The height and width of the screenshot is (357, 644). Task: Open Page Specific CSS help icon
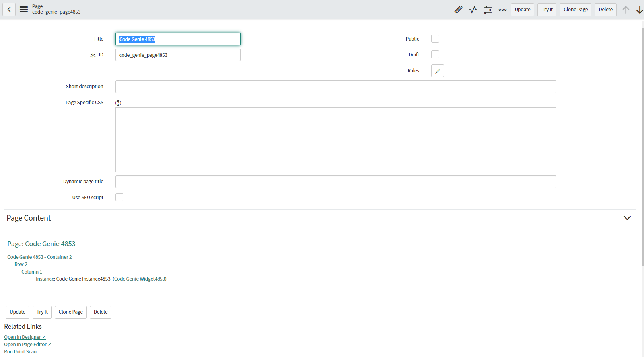click(x=118, y=103)
